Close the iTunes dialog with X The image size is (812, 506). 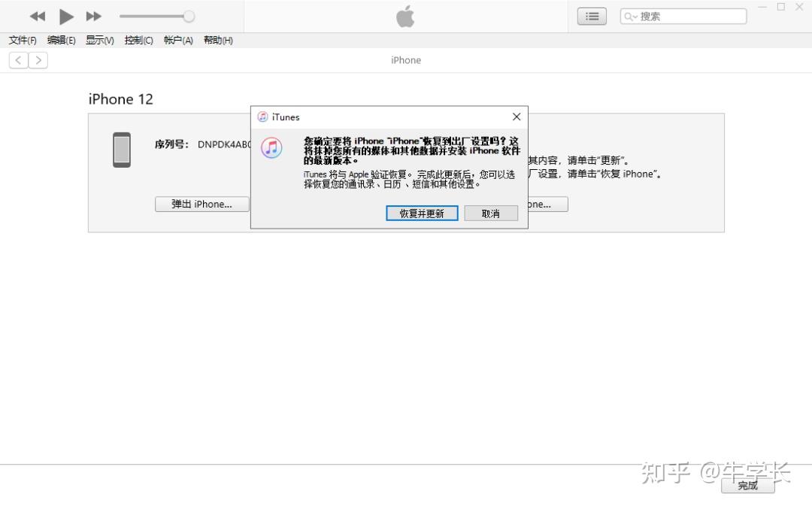tap(517, 117)
